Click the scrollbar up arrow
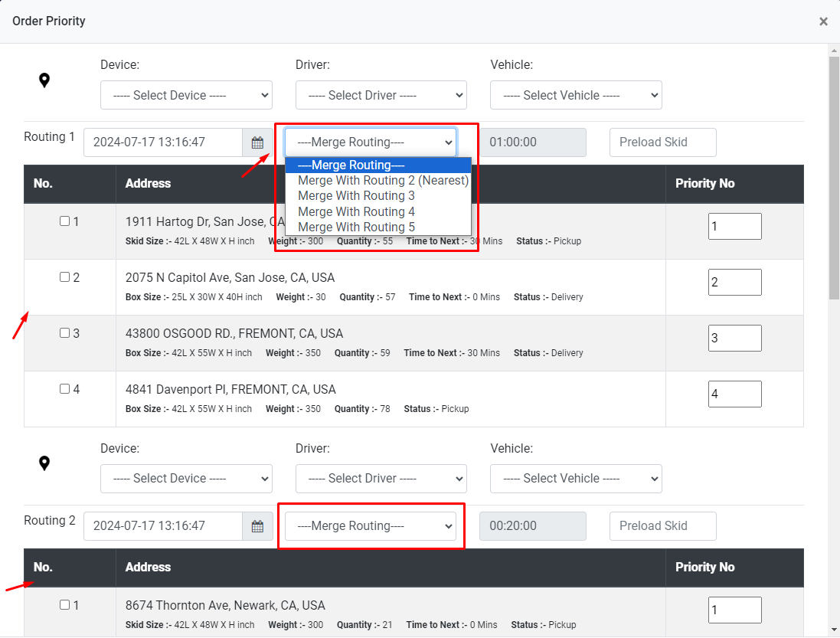Screen dimensions: 840x638 point(834,51)
